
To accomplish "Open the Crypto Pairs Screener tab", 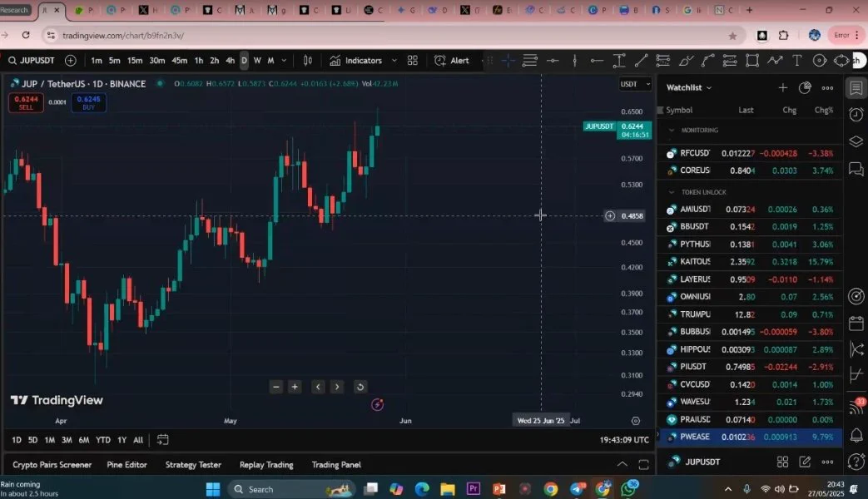I will click(52, 465).
